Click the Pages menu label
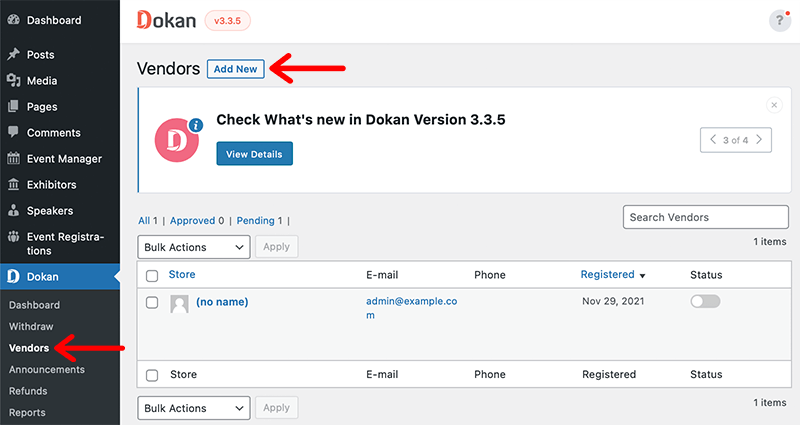 (42, 107)
